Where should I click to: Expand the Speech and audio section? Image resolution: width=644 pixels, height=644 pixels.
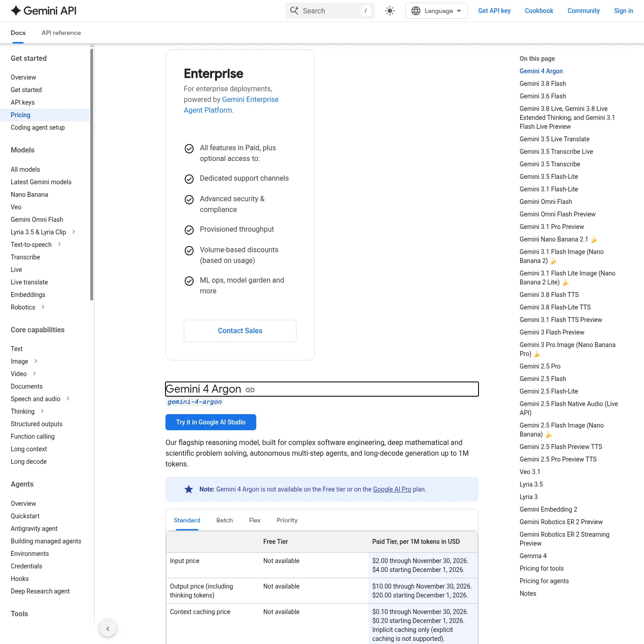coord(68,398)
